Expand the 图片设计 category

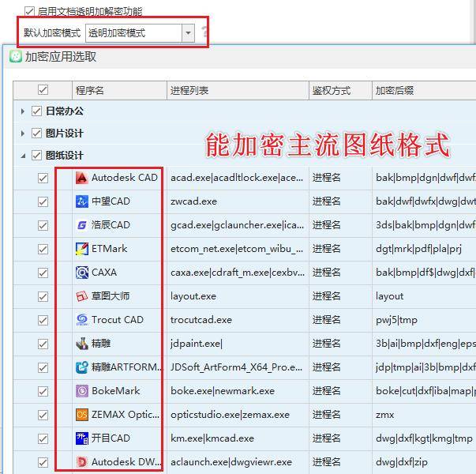click(23, 134)
